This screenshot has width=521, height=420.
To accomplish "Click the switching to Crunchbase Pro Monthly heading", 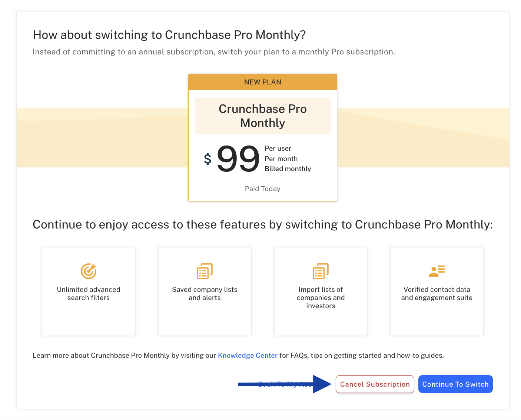I will [x=169, y=35].
